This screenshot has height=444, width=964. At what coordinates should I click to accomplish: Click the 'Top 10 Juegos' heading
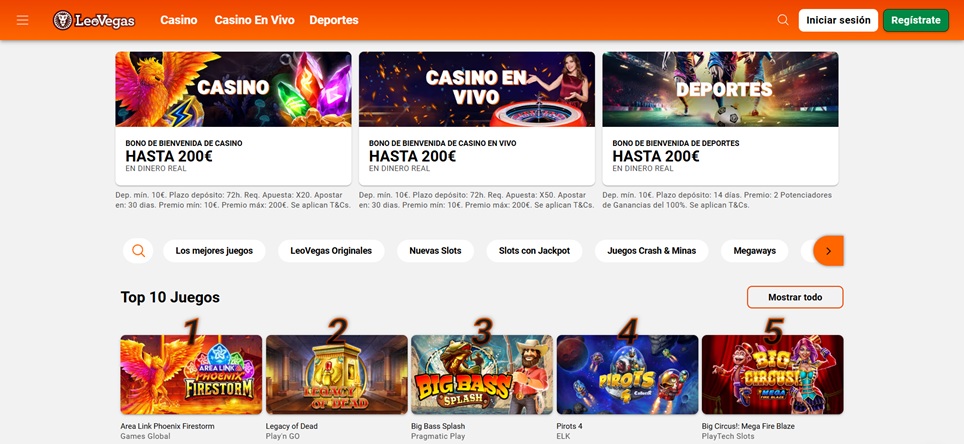coord(170,298)
